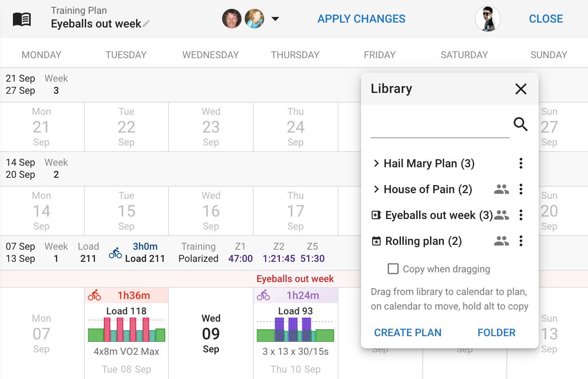Viewport: 588px width, 379px height.
Task: Click the red cyclist icon on Tuesday's workout
Action: pos(94,295)
